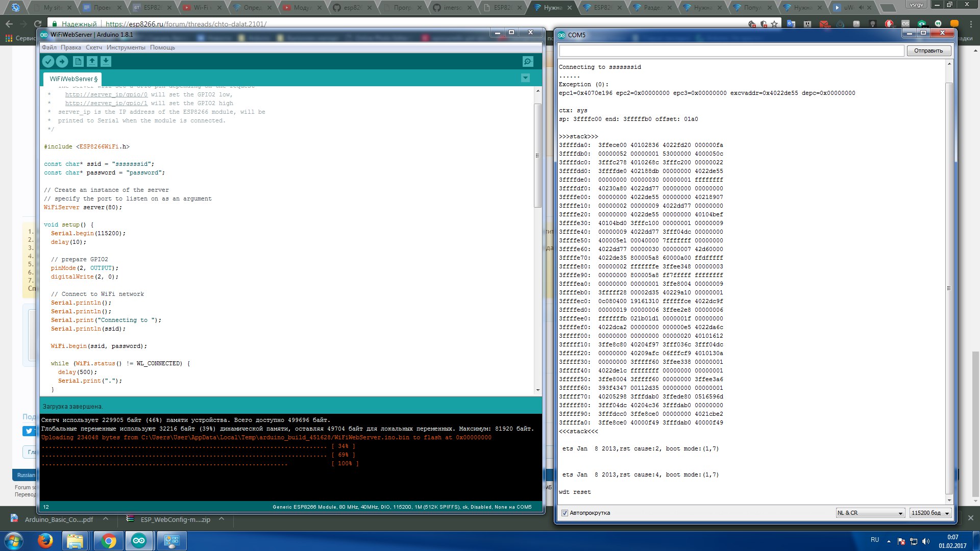The width and height of the screenshot is (980, 551).
Task: Toggle the Автопрокрутка checkbox
Action: coord(565,513)
